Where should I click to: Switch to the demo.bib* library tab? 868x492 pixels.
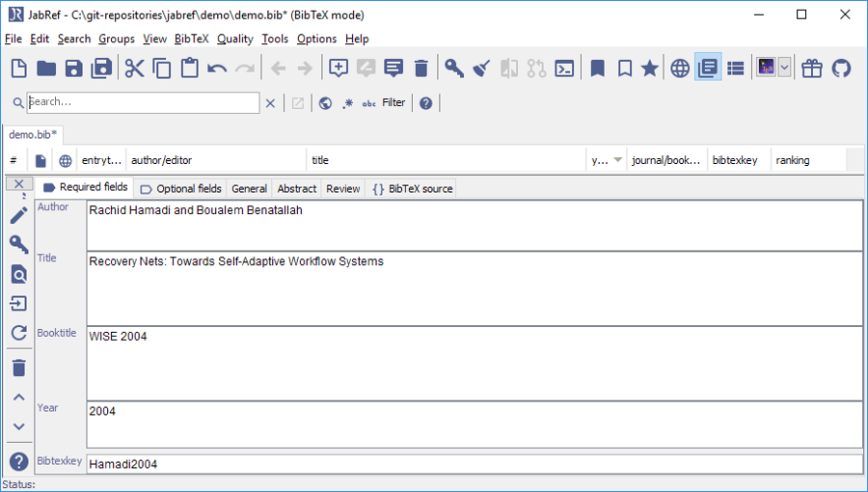[x=33, y=134]
